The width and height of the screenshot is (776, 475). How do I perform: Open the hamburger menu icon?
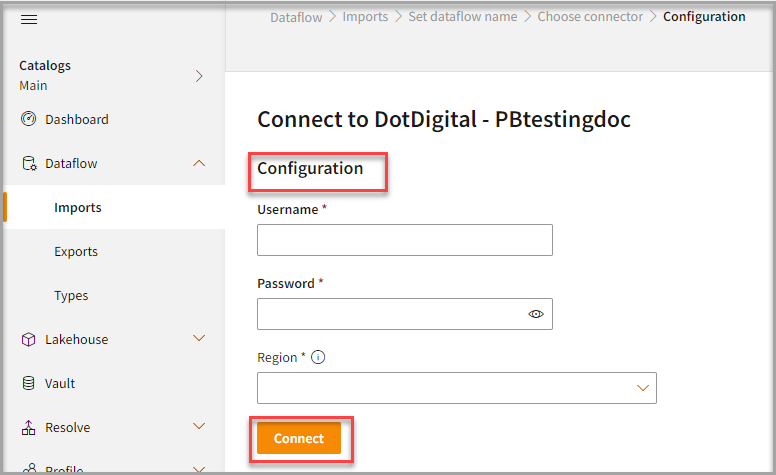click(29, 20)
